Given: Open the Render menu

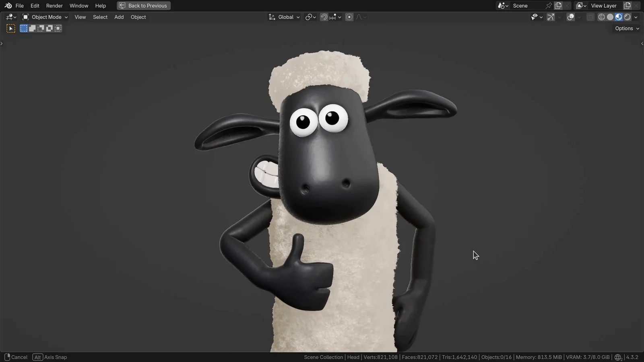Looking at the screenshot, I should [x=54, y=6].
